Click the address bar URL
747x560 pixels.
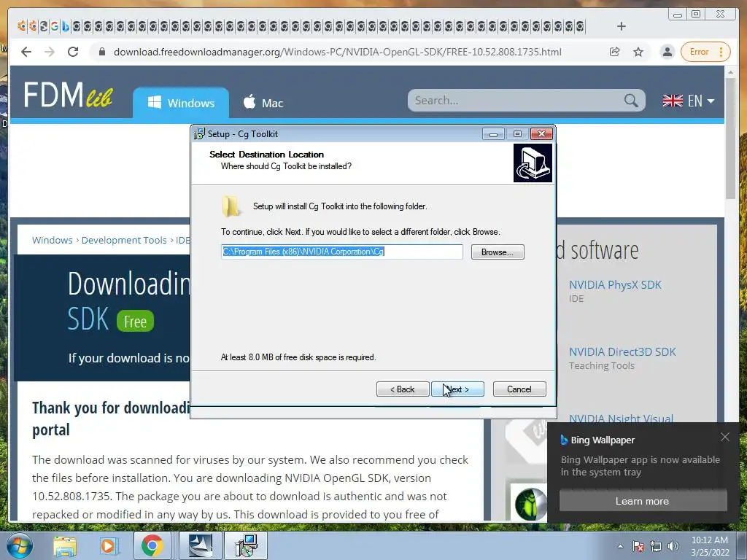(337, 52)
